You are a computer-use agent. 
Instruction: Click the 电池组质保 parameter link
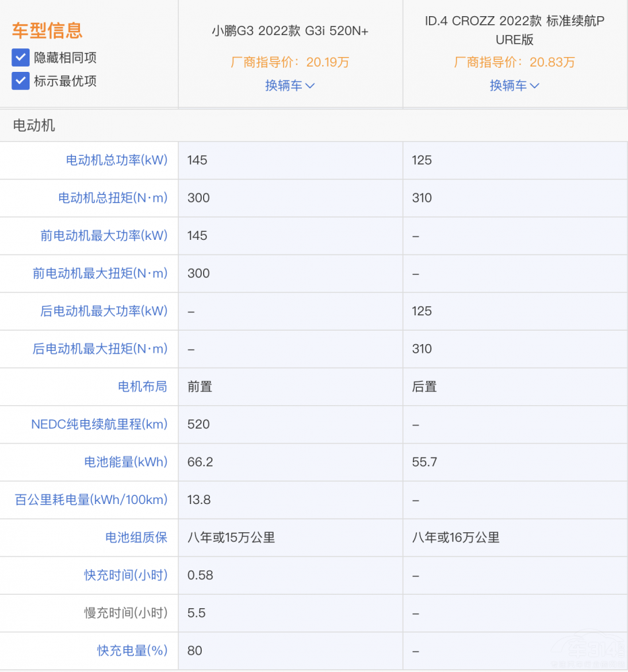[136, 537]
